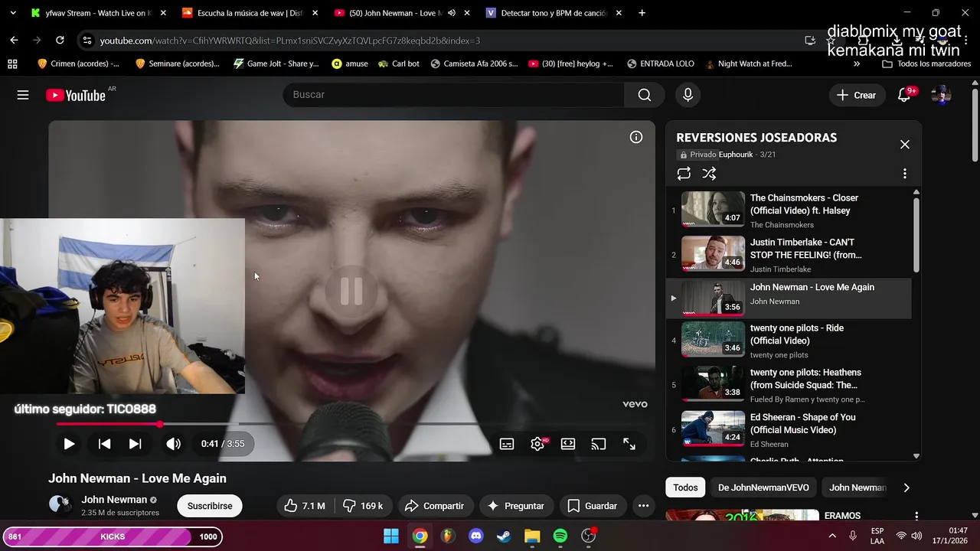Mute the video volume
The height and width of the screenshot is (551, 980).
click(x=174, y=444)
